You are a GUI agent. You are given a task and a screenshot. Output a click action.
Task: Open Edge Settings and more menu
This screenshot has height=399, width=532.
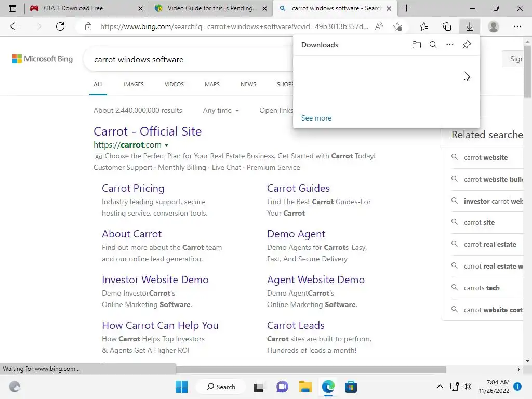click(517, 26)
